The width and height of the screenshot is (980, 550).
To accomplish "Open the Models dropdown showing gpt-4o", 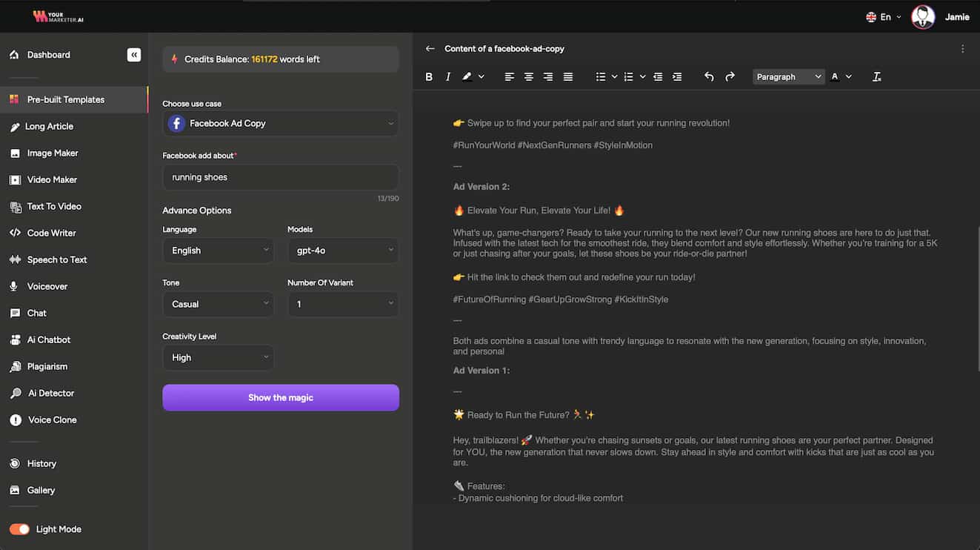I will pyautogui.click(x=343, y=251).
